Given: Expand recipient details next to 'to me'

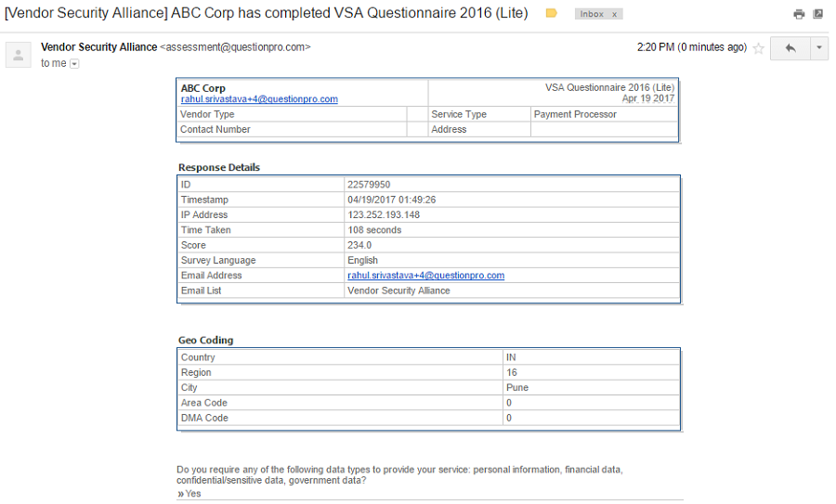Looking at the screenshot, I should click(x=74, y=64).
